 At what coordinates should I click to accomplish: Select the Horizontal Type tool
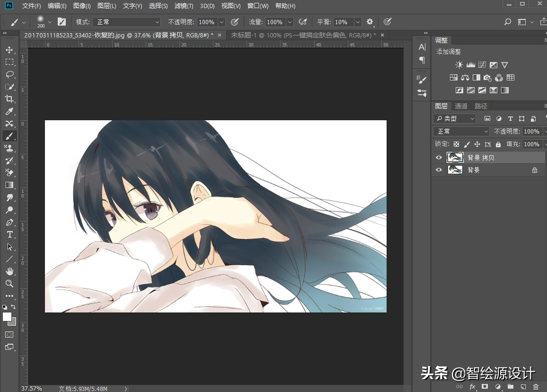[x=9, y=234]
